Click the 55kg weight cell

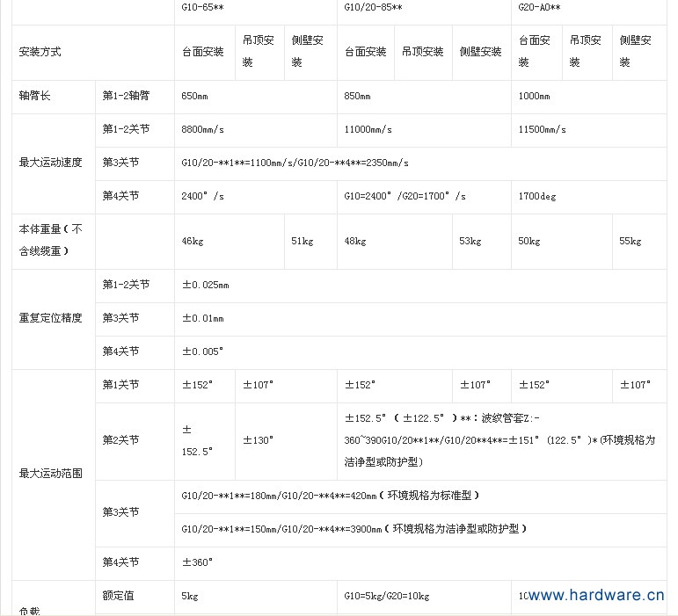(631, 241)
